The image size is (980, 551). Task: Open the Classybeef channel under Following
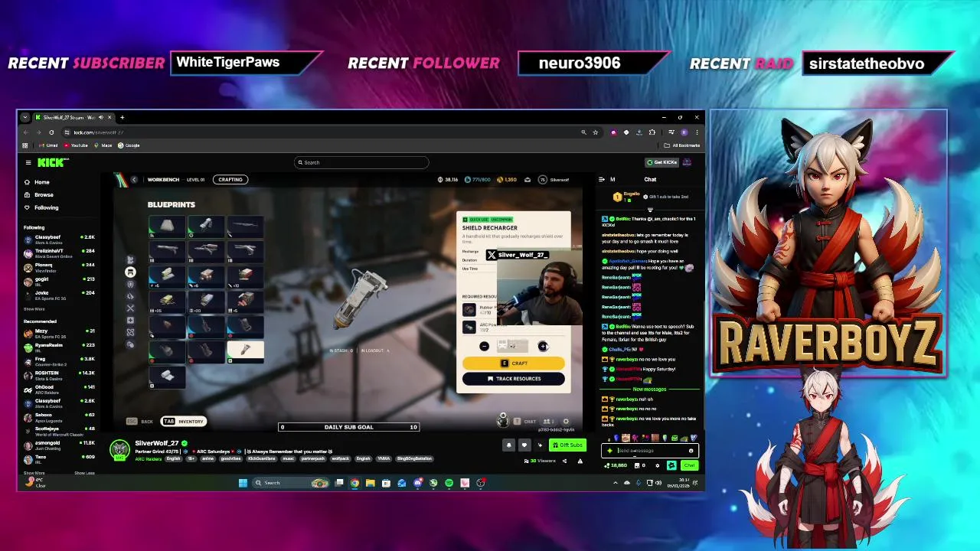pyautogui.click(x=60, y=240)
